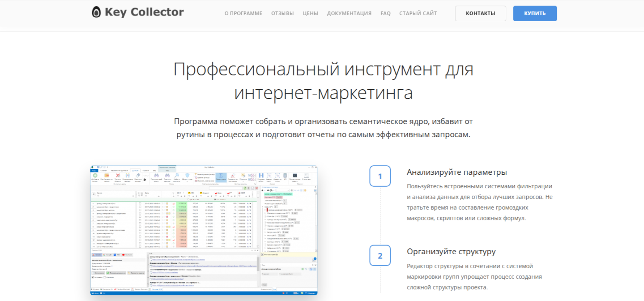This screenshot has height=301, width=644.
Task: Click the Key Collector logo icon
Action: point(96,12)
